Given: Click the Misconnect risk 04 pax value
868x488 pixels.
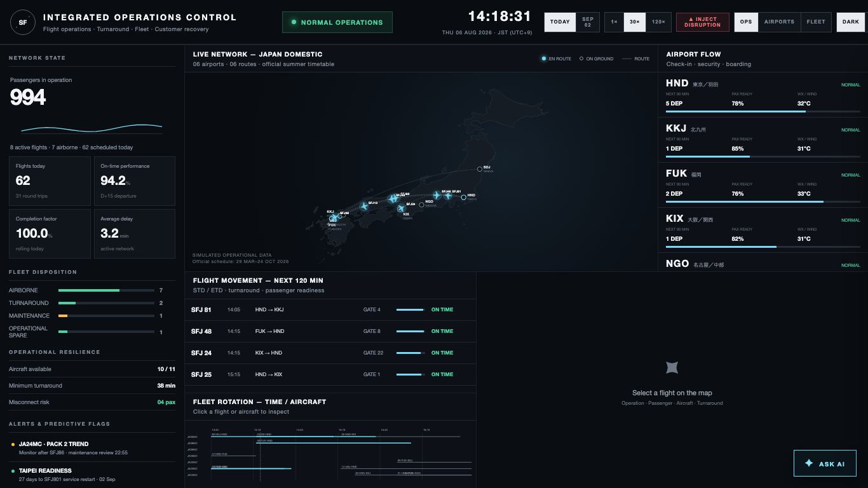Looking at the screenshot, I should point(166,402).
